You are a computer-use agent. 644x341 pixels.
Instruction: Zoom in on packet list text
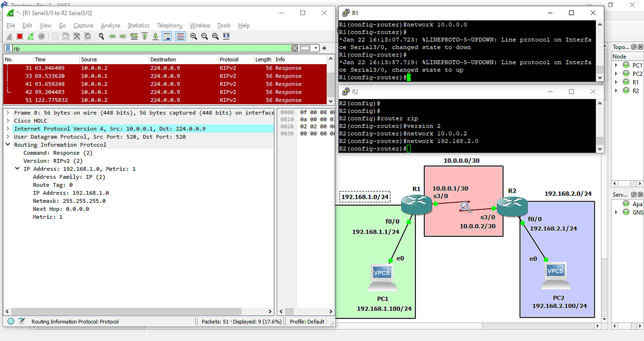pos(194,36)
